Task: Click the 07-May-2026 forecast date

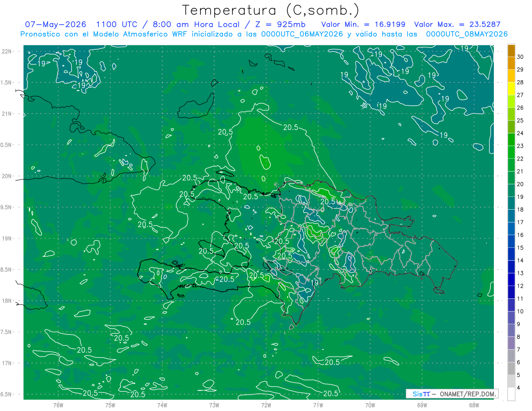Action: (x=55, y=24)
